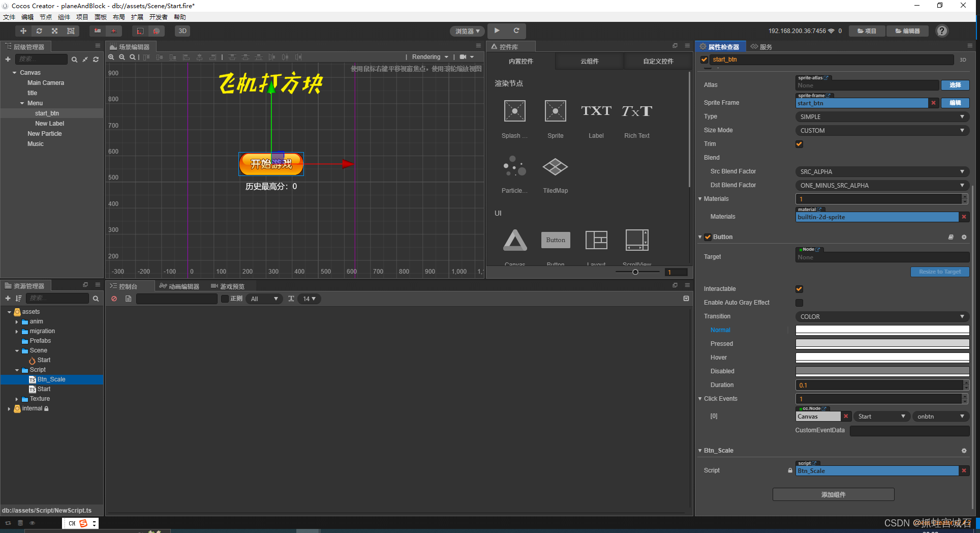Select the move transform tool
The width and height of the screenshot is (980, 533).
tap(23, 31)
